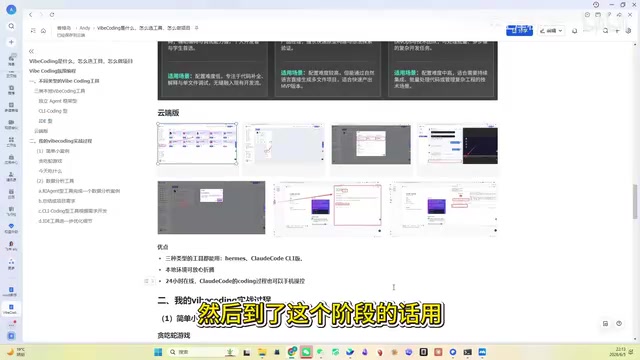Search within document using toolbar magnifier
Viewport: 640px width, 360px height.
click(605, 31)
